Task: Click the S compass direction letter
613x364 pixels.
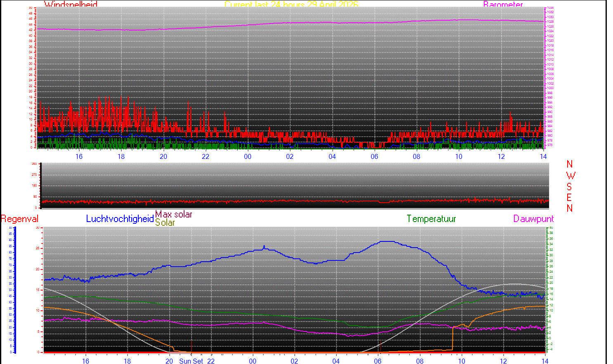Action: 569,187
